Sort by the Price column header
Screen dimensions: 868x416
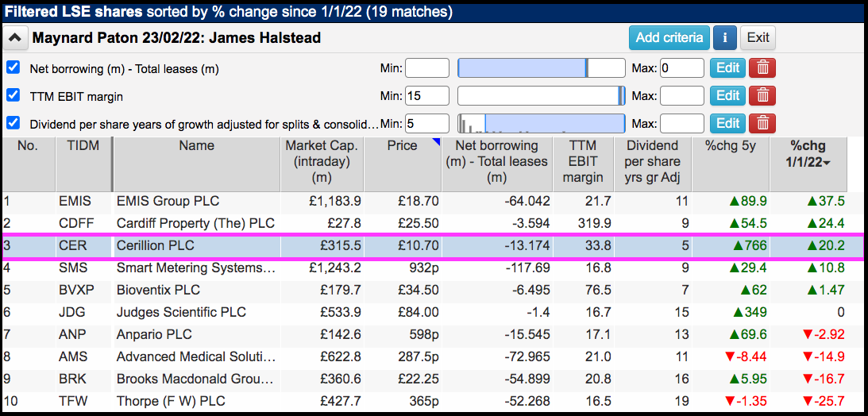coord(403,164)
